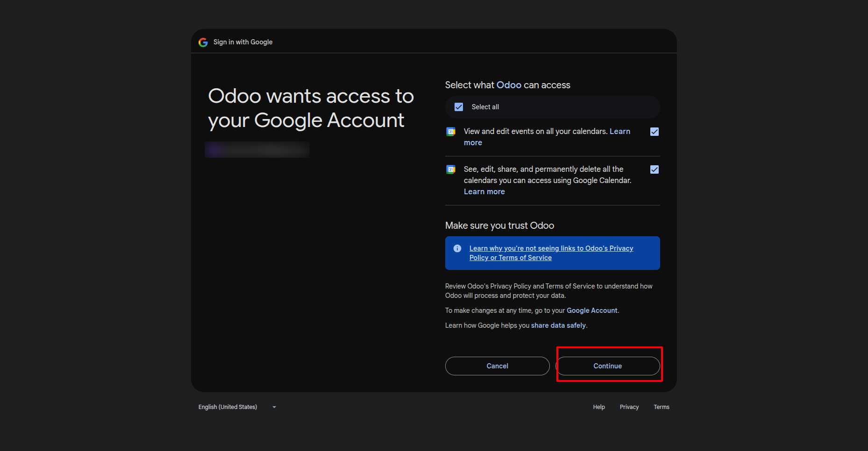Click 'Odoo wants access to your Google Account' heading
Image resolution: width=868 pixels, height=451 pixels.
pyautogui.click(x=311, y=108)
